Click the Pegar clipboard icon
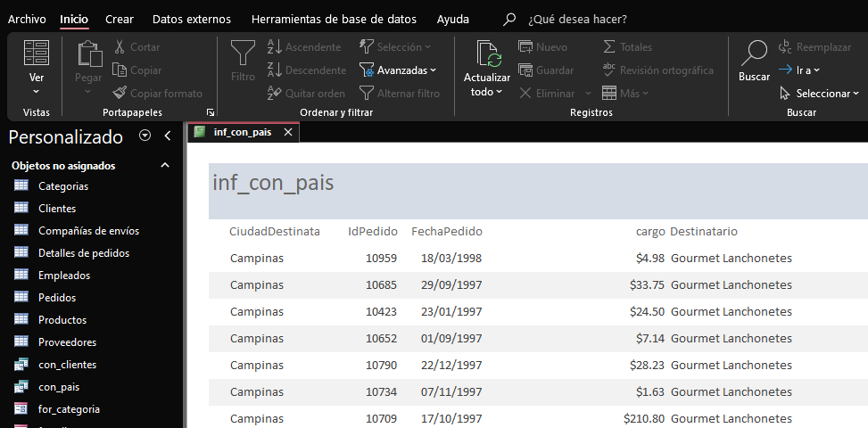The height and width of the screenshot is (428, 868). pos(90,53)
